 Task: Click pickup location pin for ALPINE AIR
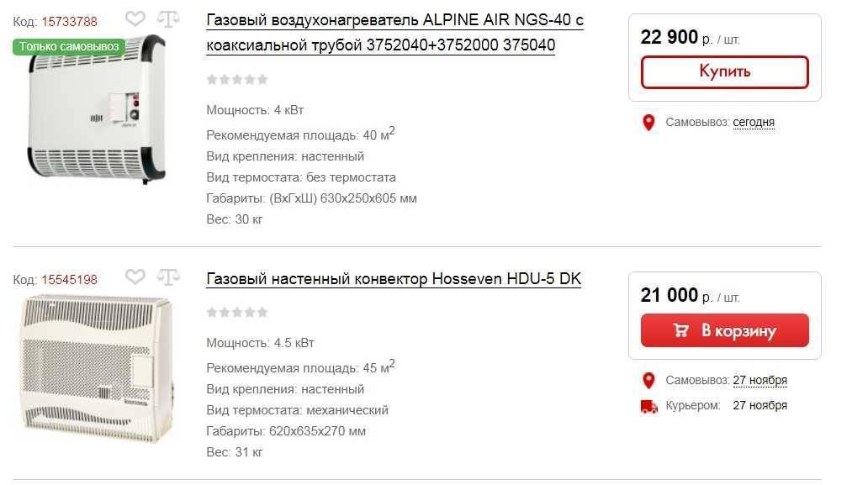(648, 122)
